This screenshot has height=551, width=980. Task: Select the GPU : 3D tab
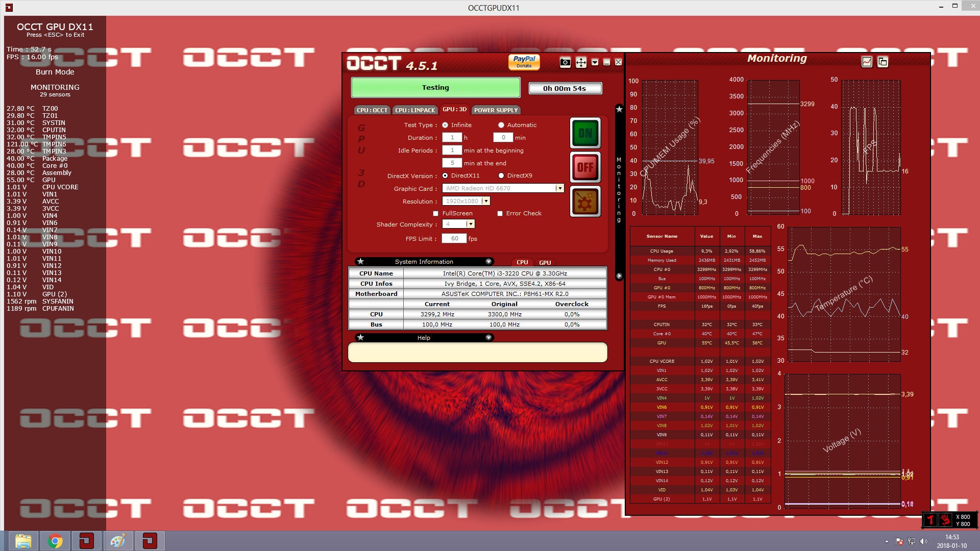coord(454,109)
